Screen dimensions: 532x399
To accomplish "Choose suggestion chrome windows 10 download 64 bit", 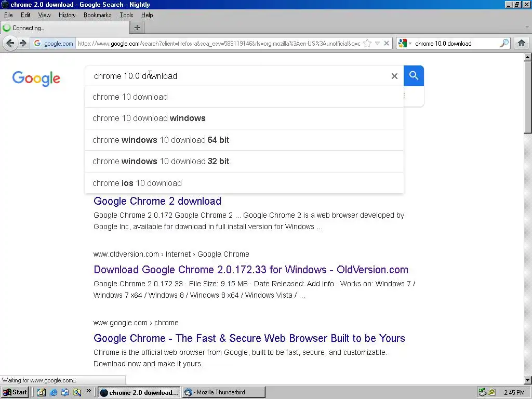I will coord(244,140).
